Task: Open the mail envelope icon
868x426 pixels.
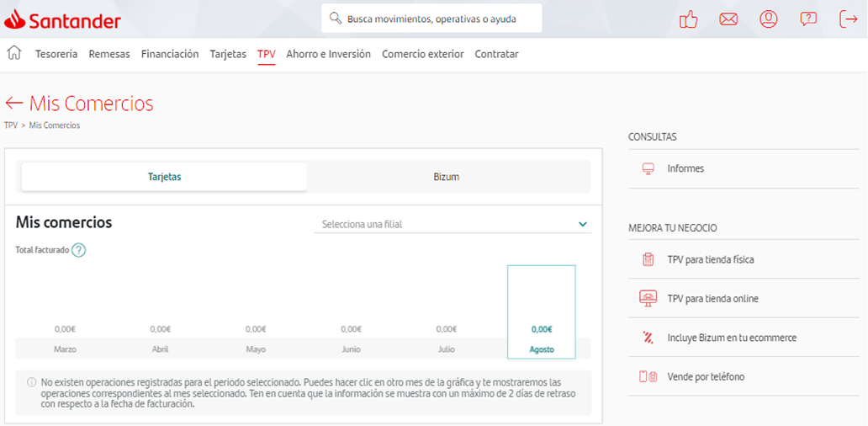Action: tap(728, 19)
